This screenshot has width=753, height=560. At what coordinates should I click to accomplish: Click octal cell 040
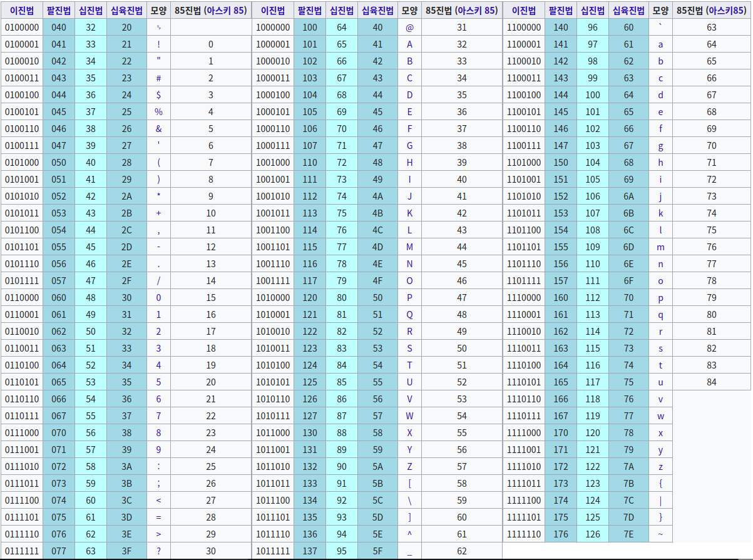click(x=59, y=28)
